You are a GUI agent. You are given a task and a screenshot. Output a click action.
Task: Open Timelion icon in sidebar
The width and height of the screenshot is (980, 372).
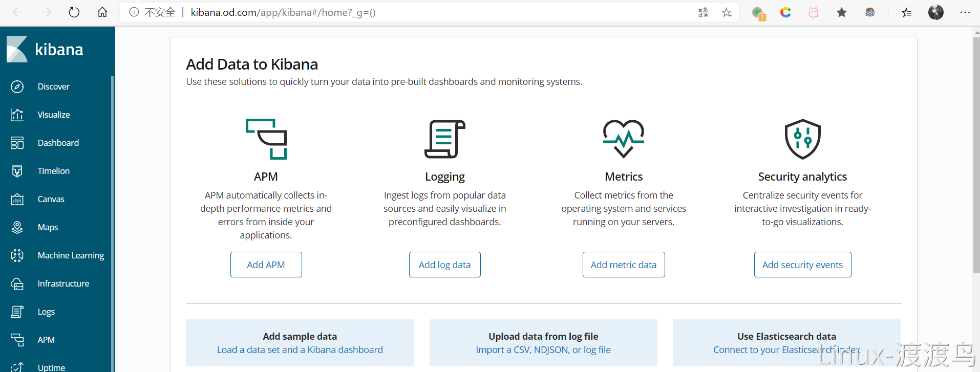coord(17,171)
